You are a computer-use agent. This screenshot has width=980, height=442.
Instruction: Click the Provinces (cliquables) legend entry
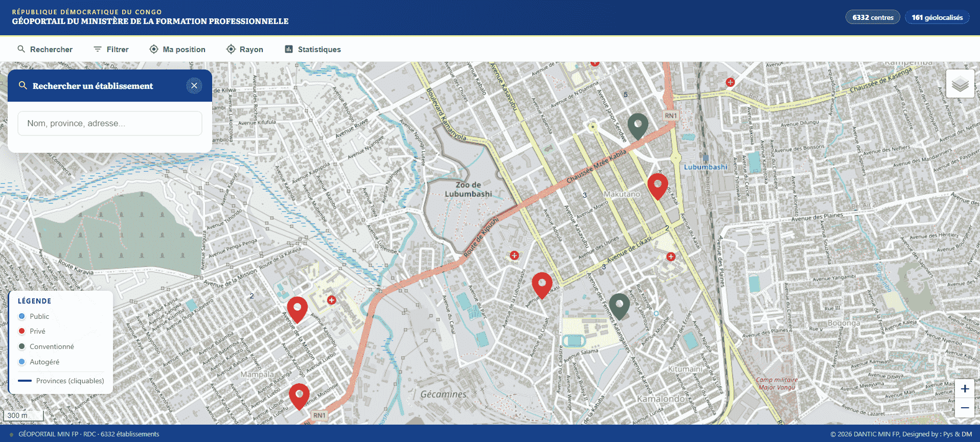click(x=61, y=381)
